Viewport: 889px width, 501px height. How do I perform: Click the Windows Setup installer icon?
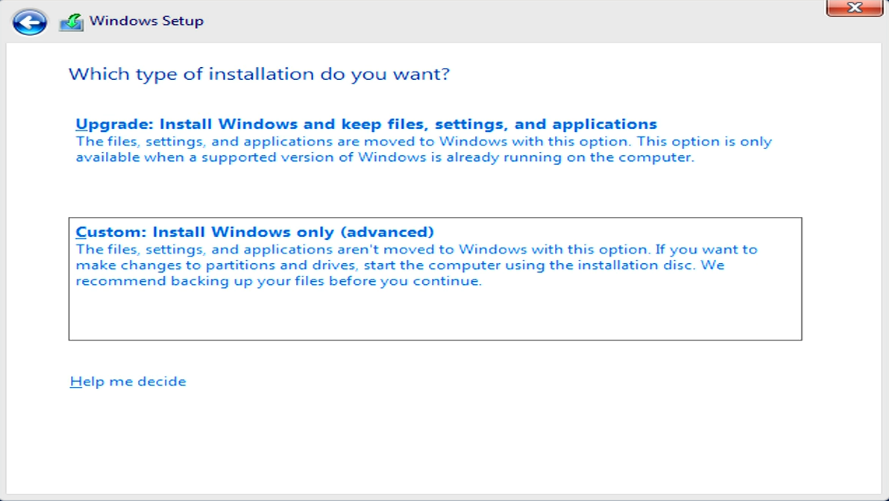(x=71, y=23)
